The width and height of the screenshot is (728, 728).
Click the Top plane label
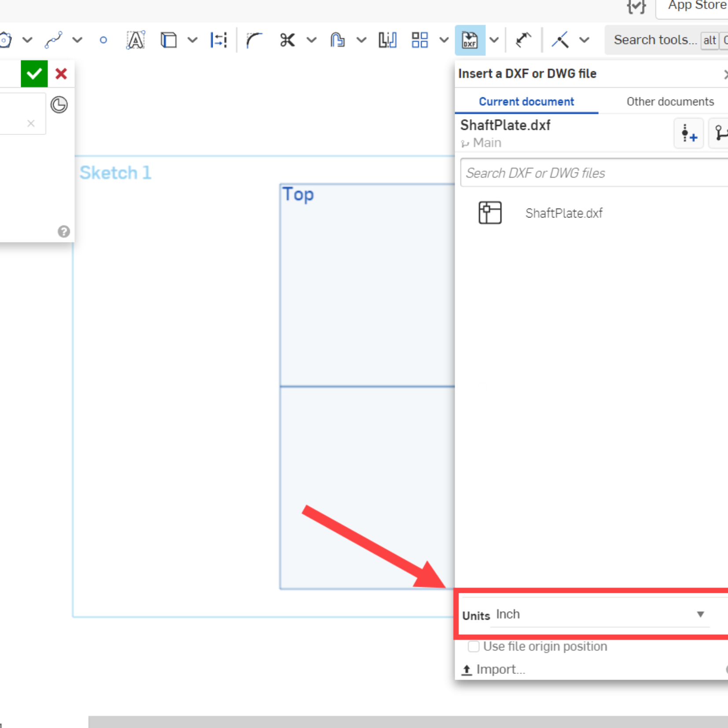click(298, 195)
